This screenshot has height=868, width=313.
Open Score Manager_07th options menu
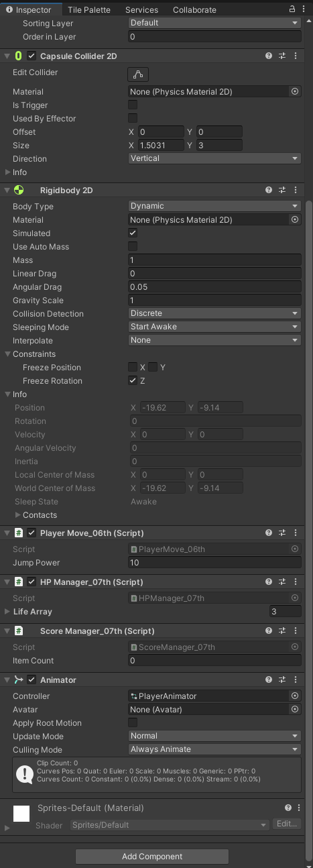coord(296,631)
